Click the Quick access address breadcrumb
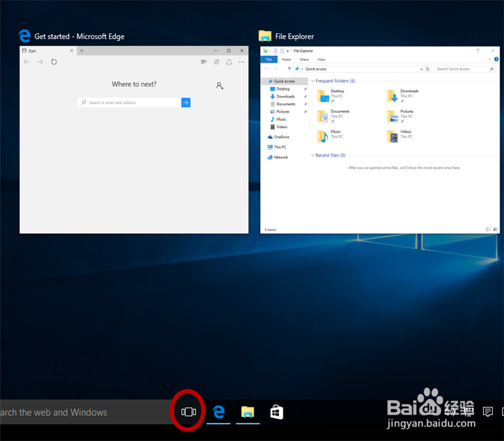The width and height of the screenshot is (504, 441). click(x=316, y=69)
